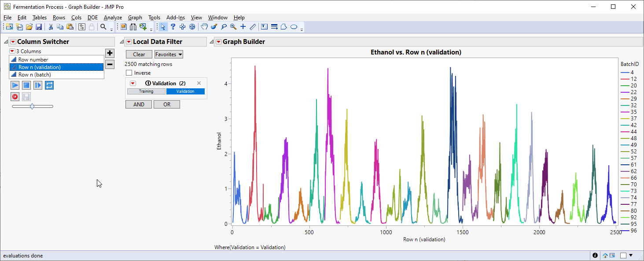Activate the Magnifier zoom tool
Image resolution: width=644 pixels, height=261 pixels.
tap(233, 27)
